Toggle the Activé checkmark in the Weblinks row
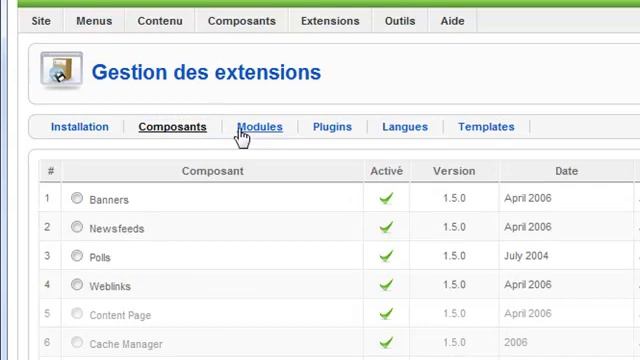Viewport: 640px width, 360px height. [386, 284]
